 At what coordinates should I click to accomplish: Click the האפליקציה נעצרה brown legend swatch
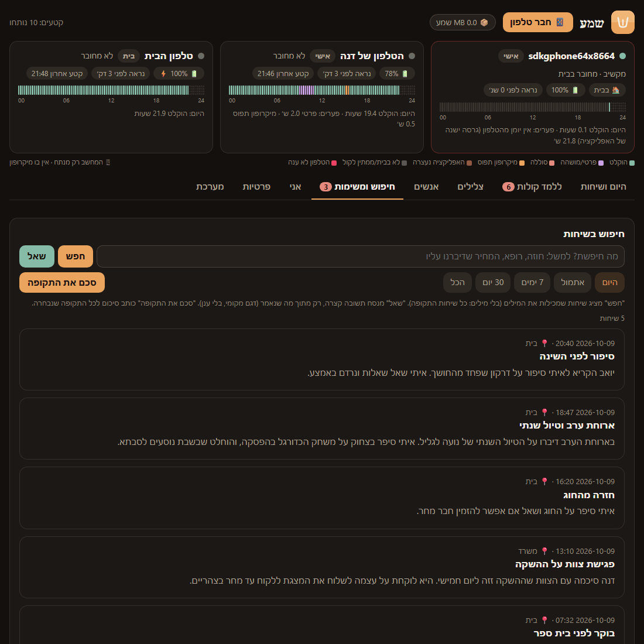point(469,163)
